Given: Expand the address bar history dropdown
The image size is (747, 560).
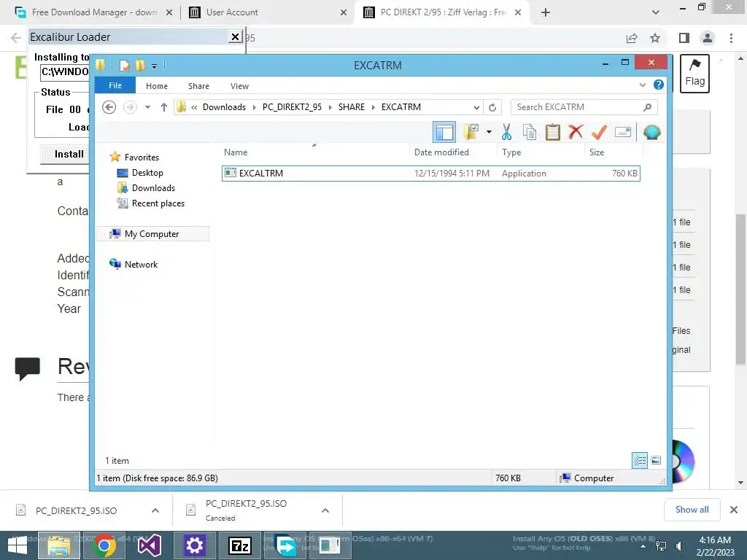Looking at the screenshot, I should pyautogui.click(x=476, y=107).
